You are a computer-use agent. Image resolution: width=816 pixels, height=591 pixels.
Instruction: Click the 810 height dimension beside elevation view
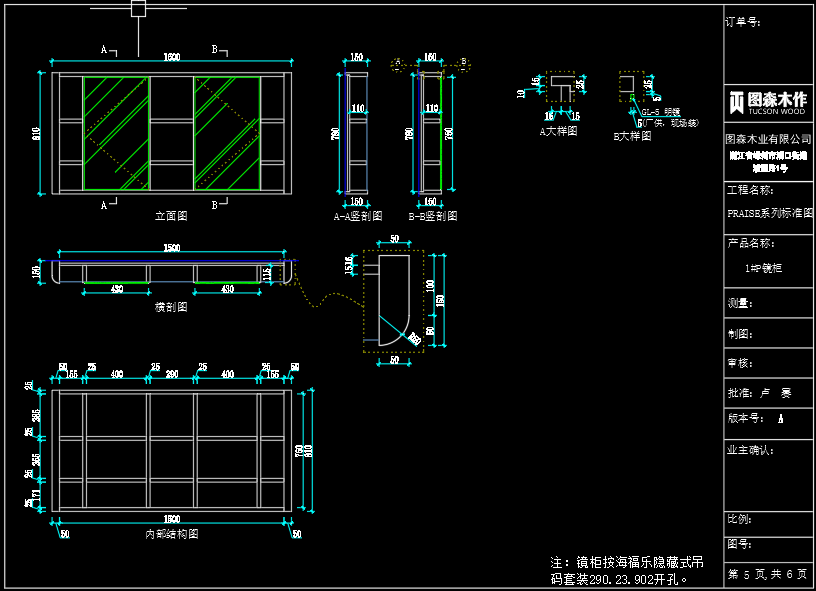36,134
